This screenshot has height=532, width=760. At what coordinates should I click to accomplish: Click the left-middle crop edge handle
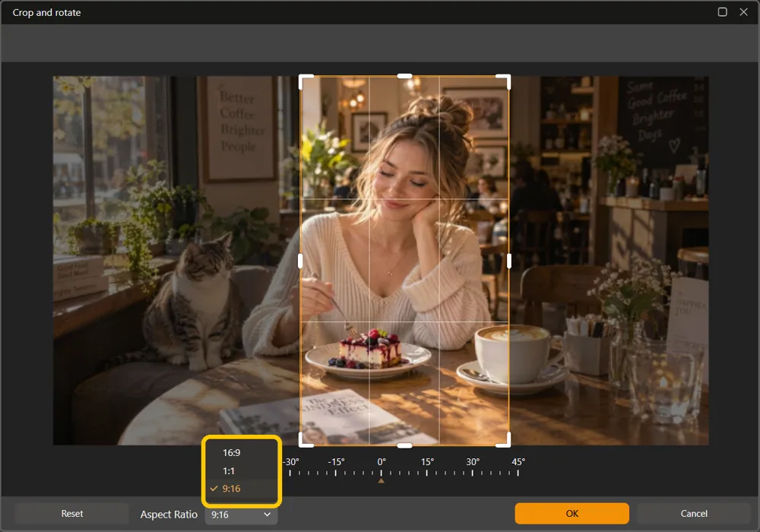(x=300, y=261)
